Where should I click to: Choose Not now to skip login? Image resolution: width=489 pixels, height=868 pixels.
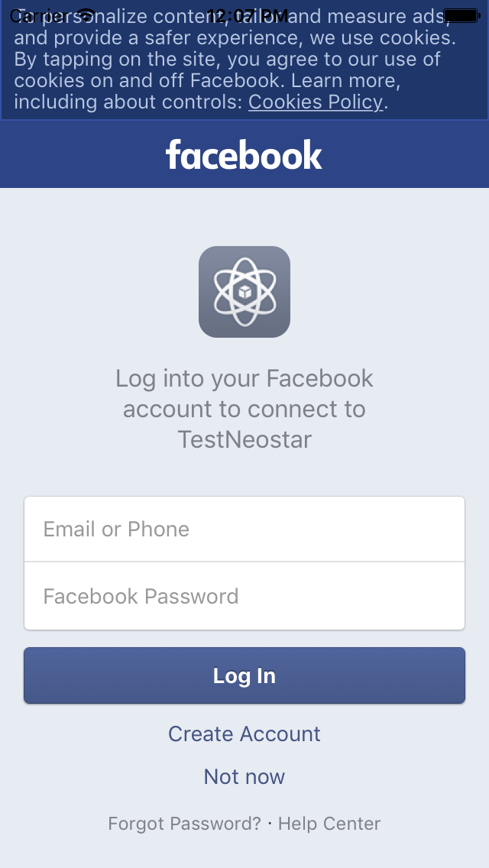click(x=244, y=776)
